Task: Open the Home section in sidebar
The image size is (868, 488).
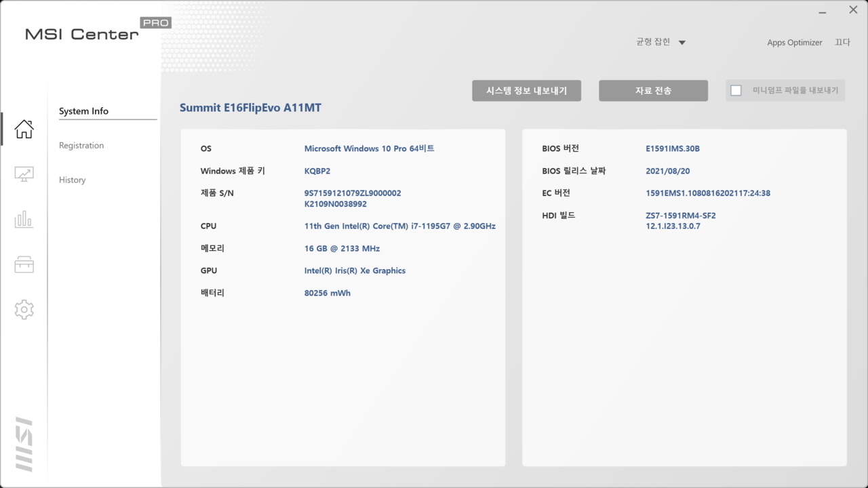Action: click(24, 129)
